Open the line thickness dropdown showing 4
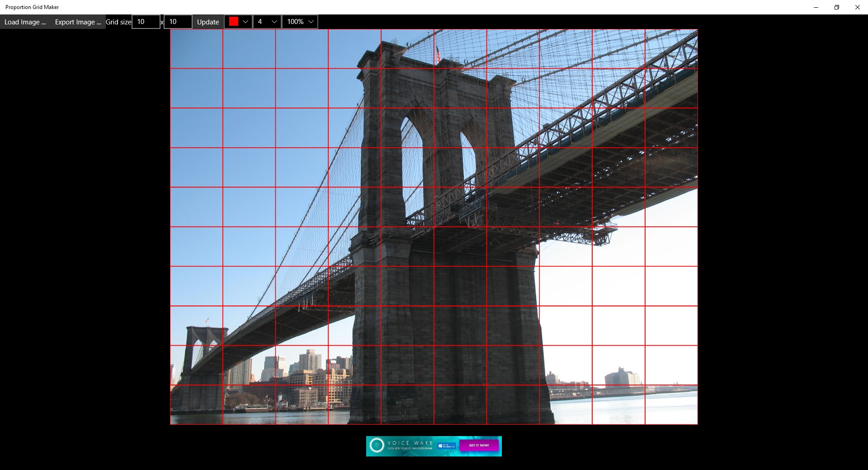This screenshot has height=470, width=868. click(x=266, y=21)
